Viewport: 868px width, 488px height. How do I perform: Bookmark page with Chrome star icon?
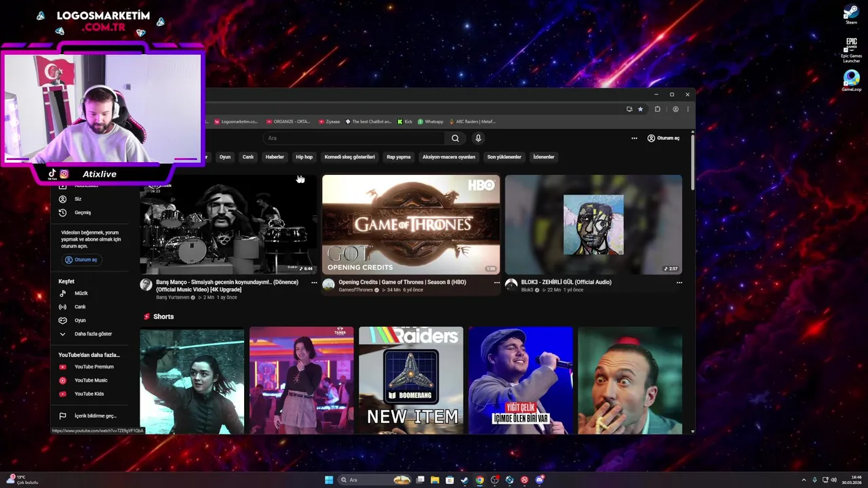[640, 109]
